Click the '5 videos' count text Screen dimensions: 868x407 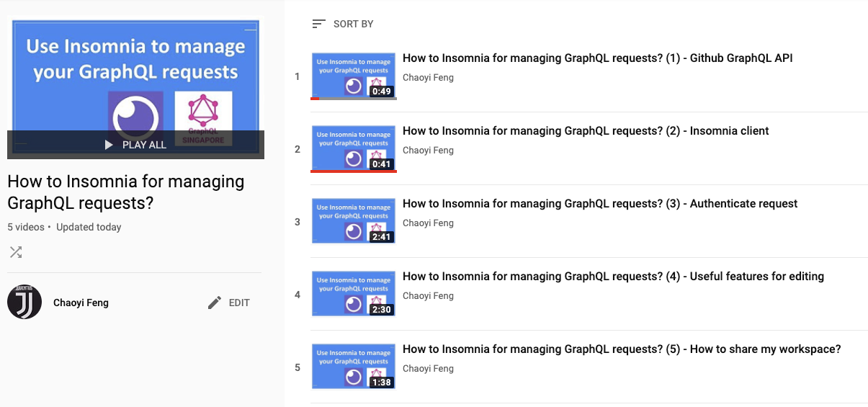coord(26,227)
